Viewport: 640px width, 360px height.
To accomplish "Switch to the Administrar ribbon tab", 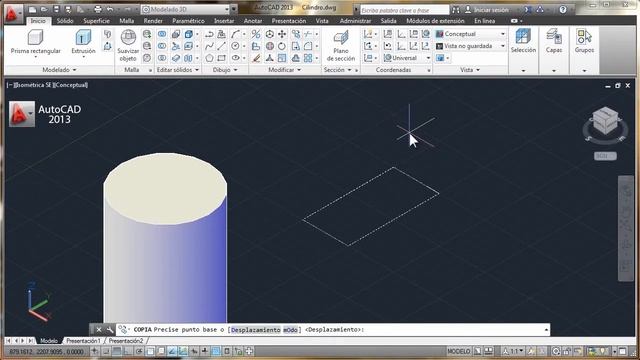I will click(x=355, y=21).
